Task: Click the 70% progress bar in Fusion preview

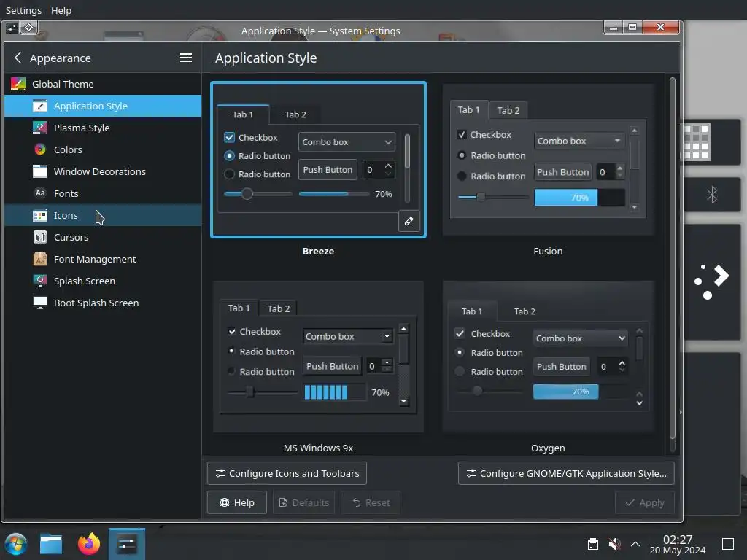Action: tap(580, 197)
